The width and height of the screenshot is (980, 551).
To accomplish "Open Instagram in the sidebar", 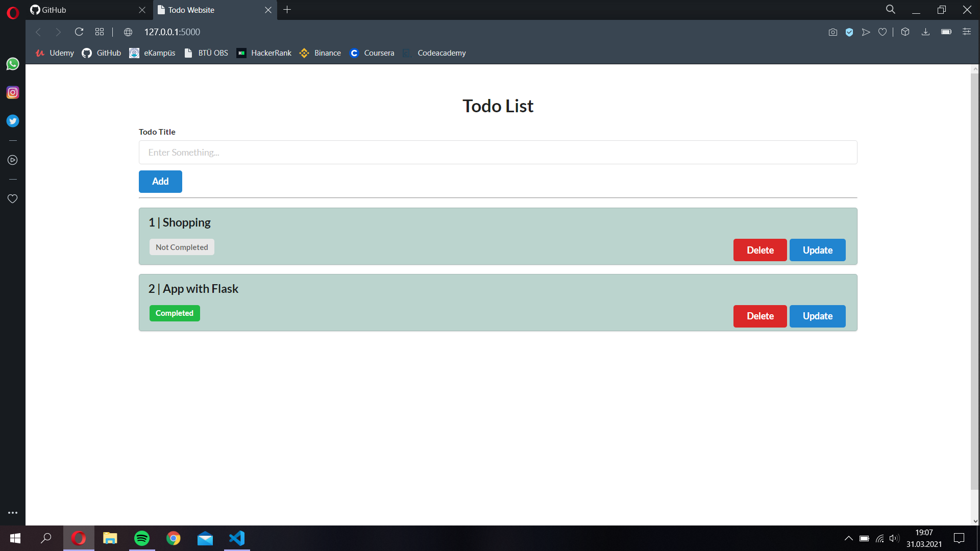I will (13, 92).
